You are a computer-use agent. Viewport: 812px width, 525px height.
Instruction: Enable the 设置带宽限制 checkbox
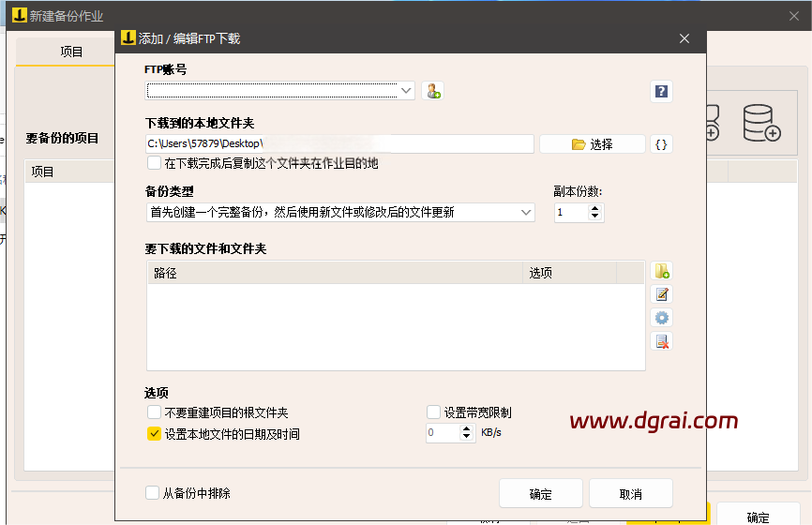coord(433,412)
